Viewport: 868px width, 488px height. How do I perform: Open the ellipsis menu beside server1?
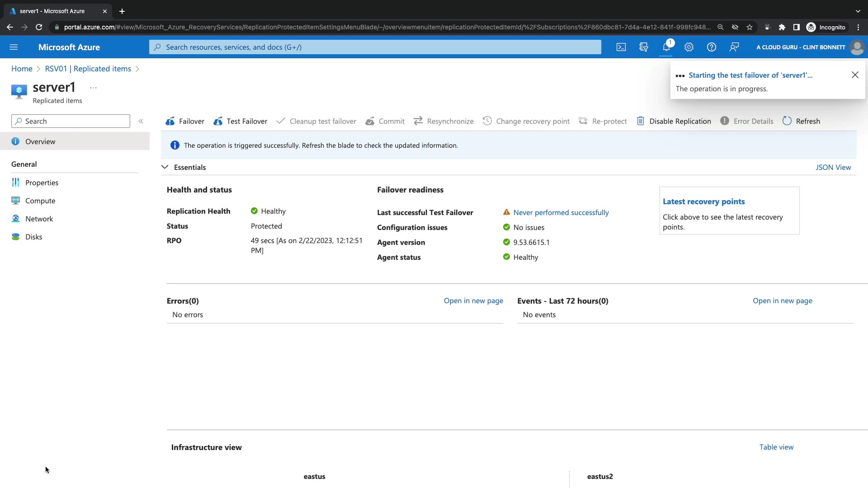93,88
